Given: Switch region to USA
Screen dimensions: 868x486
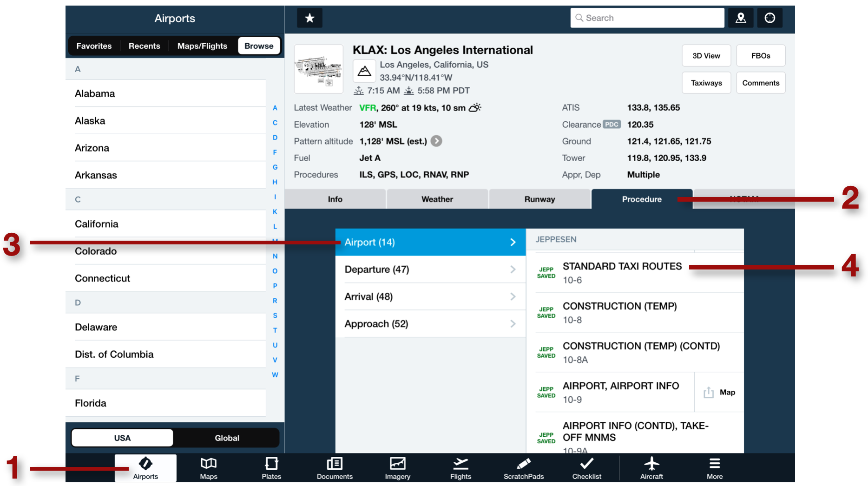Looking at the screenshot, I should [122, 438].
